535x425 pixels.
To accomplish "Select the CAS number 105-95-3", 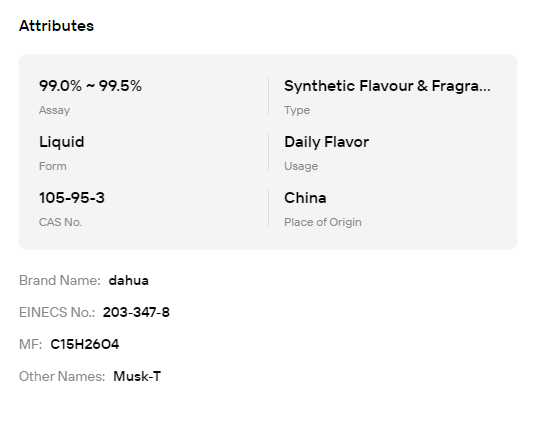I will (72, 198).
